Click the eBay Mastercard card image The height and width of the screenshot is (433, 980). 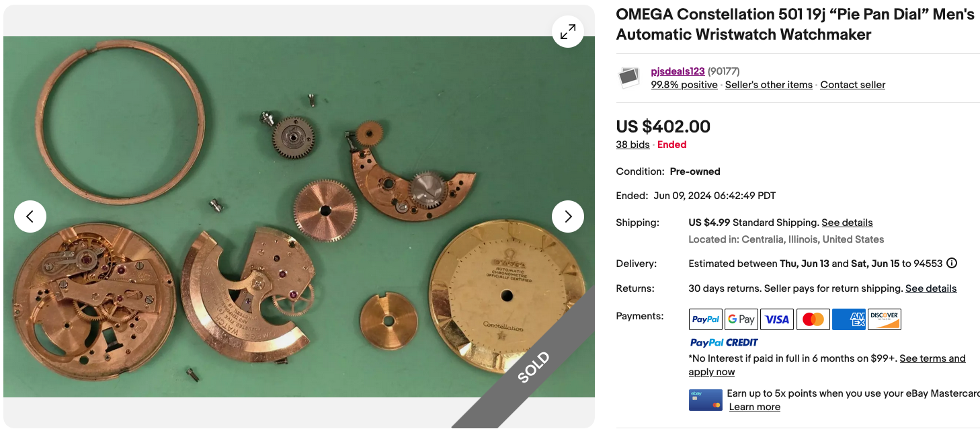(704, 400)
